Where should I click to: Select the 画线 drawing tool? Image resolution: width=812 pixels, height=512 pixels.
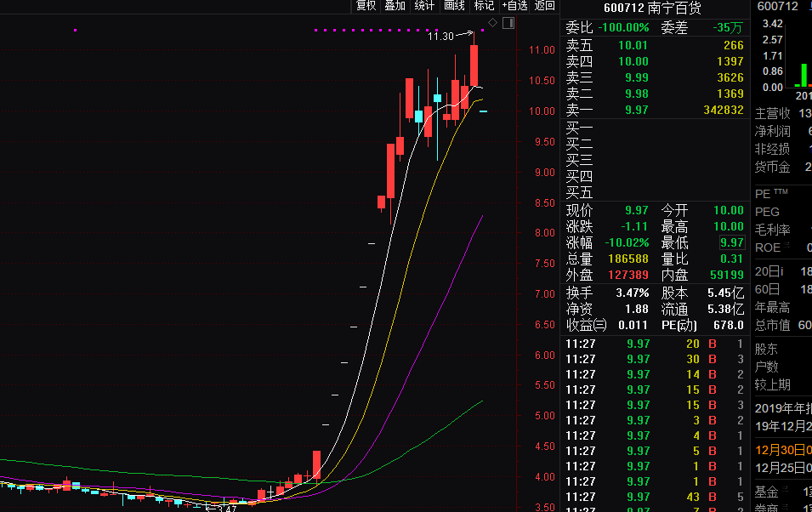(x=454, y=6)
